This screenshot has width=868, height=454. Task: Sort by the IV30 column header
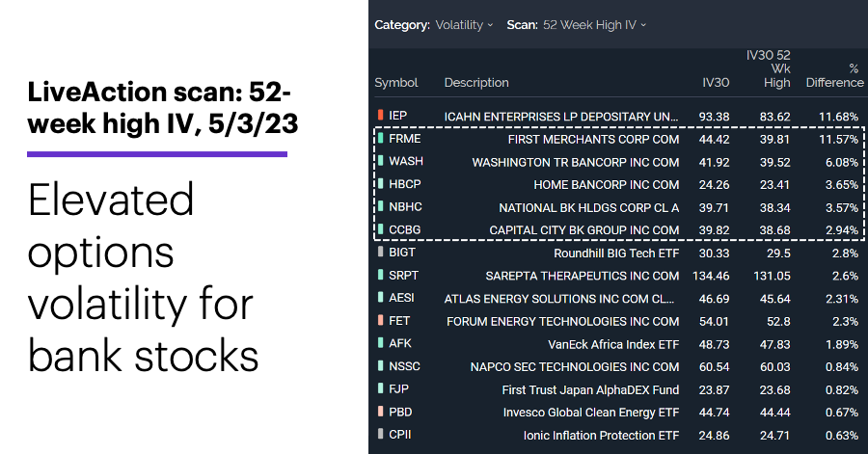[x=716, y=82]
